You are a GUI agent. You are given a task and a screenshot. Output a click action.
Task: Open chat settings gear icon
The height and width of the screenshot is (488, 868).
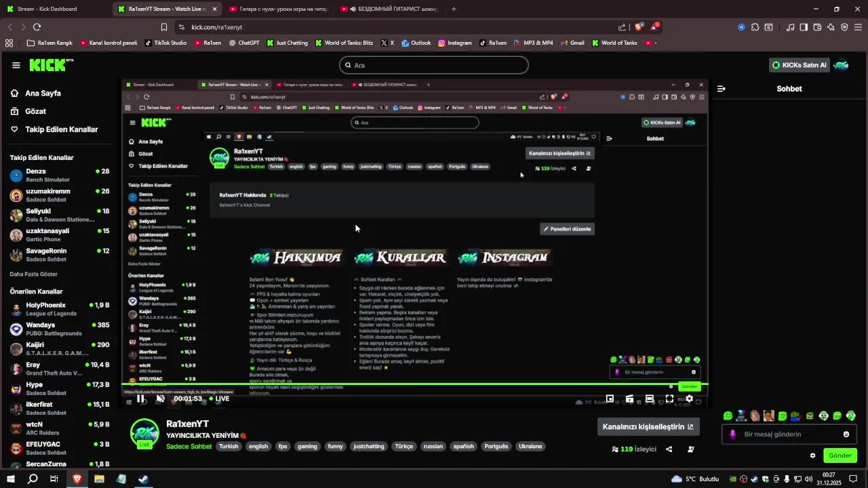(812, 455)
